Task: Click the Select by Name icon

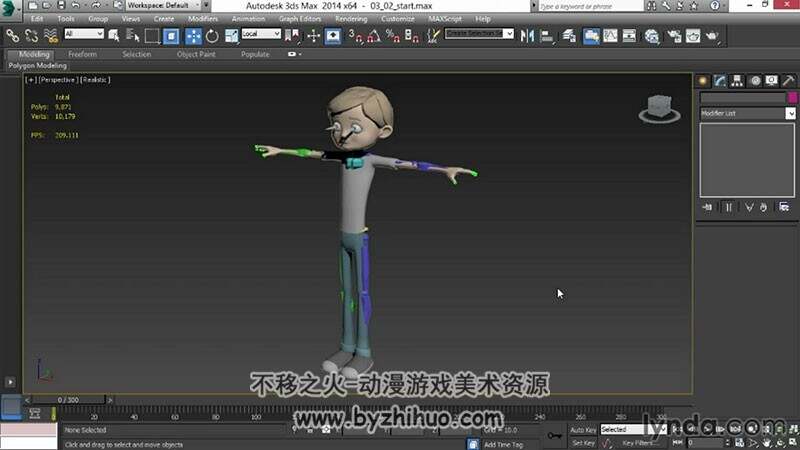Action: coord(133,35)
